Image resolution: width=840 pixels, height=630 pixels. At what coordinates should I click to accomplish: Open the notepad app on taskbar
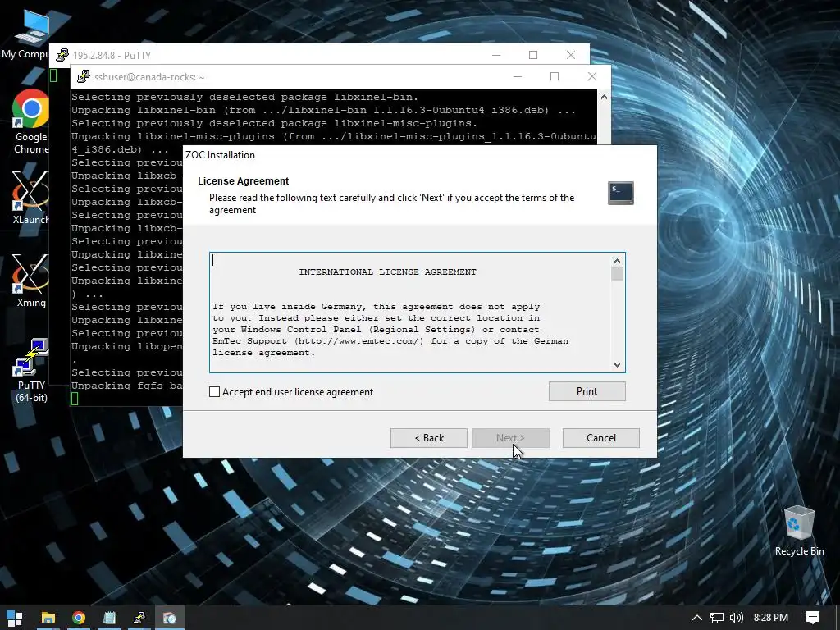(109, 618)
